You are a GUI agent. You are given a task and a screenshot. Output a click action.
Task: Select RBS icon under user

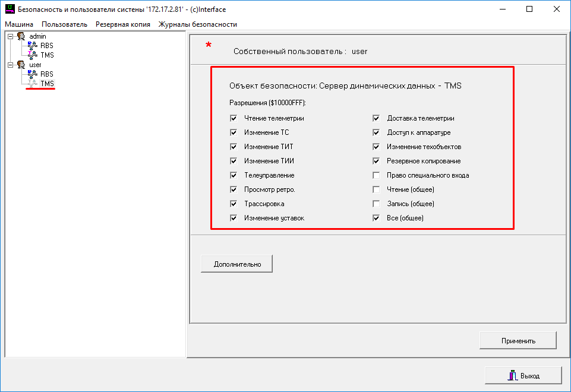point(33,74)
